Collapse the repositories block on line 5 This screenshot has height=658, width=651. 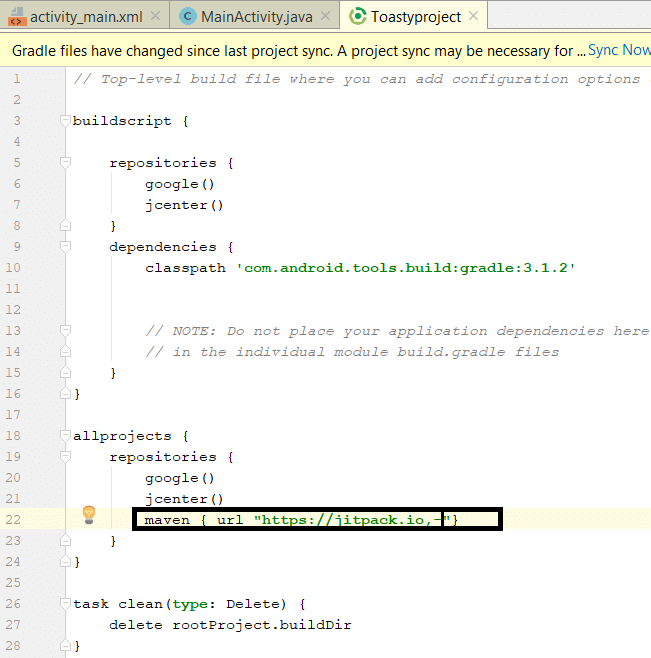[x=65, y=163]
